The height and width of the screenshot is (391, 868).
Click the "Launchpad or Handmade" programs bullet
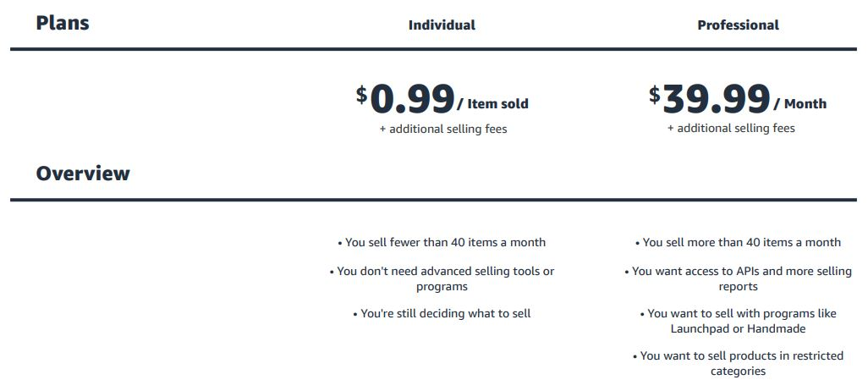pyautogui.click(x=738, y=321)
